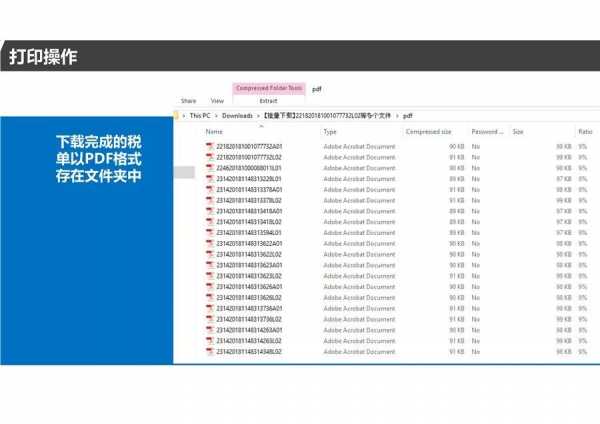This screenshot has height=424, width=600.
Task: Switch to the Extract tab
Action: (x=268, y=101)
